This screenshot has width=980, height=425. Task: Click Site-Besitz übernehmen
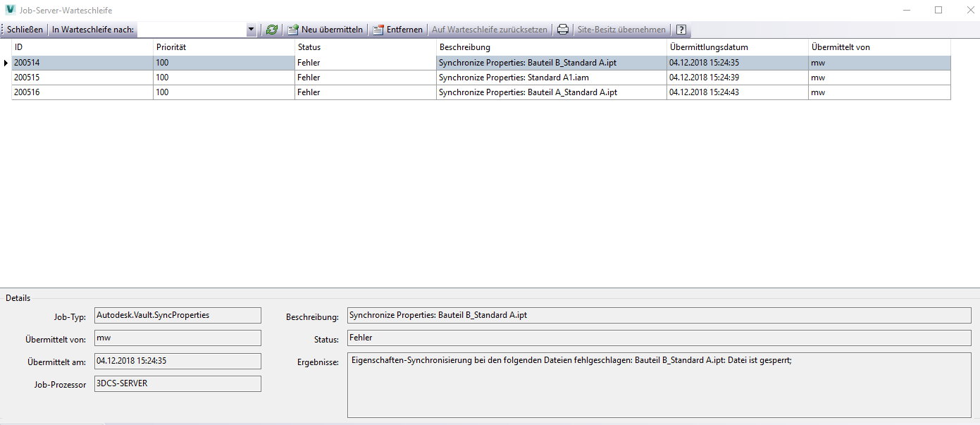pyautogui.click(x=621, y=29)
